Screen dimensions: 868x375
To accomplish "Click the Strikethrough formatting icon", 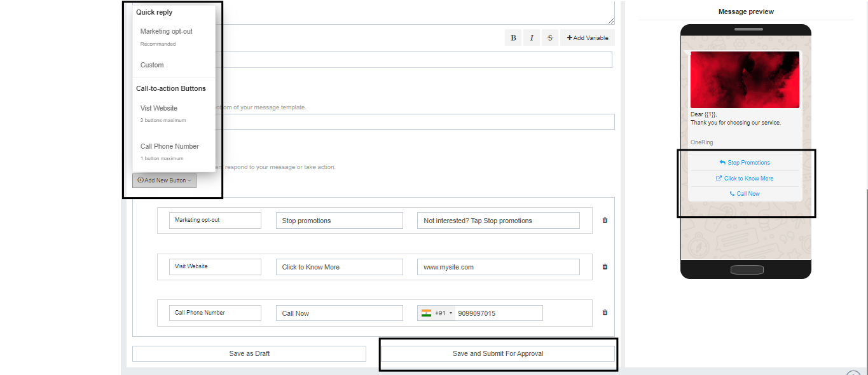I will [549, 38].
